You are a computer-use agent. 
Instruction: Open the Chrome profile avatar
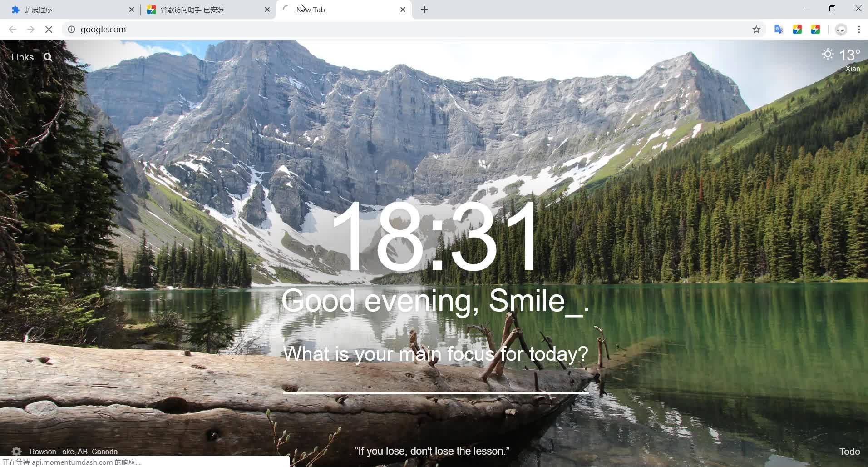point(841,30)
